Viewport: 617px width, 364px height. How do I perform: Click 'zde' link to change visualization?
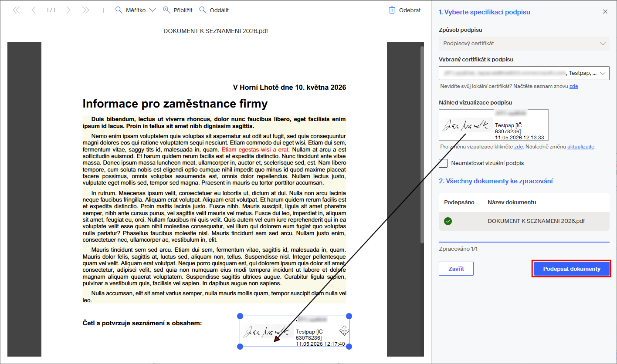click(519, 147)
